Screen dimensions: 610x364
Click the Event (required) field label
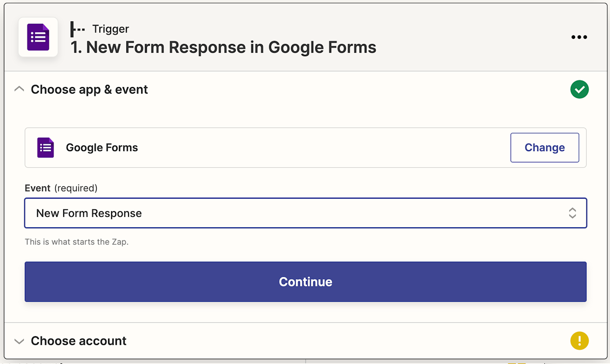(x=61, y=188)
